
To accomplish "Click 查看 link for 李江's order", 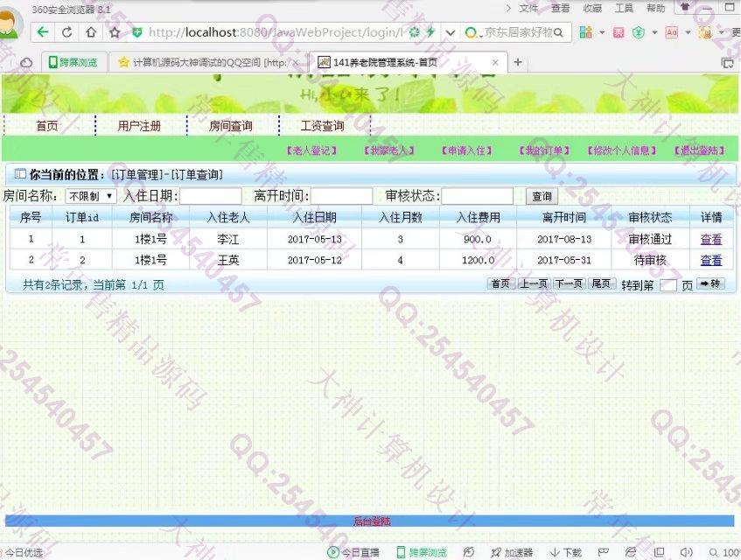I will pyautogui.click(x=710, y=239).
